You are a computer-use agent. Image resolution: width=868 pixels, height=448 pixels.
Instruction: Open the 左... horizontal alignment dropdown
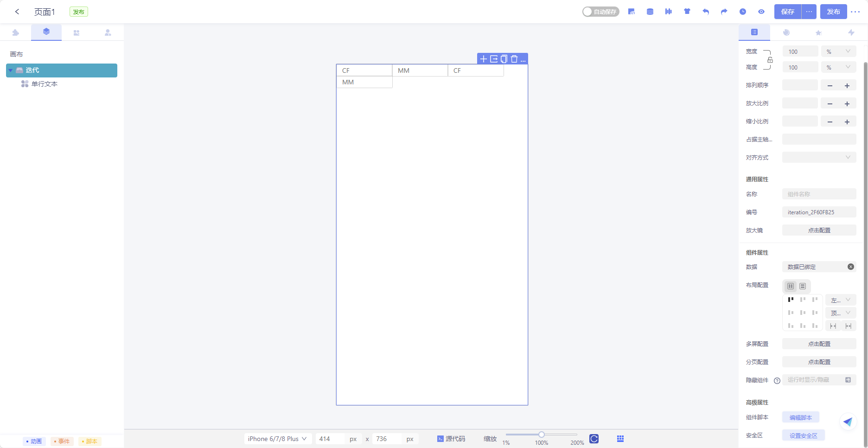tap(841, 300)
